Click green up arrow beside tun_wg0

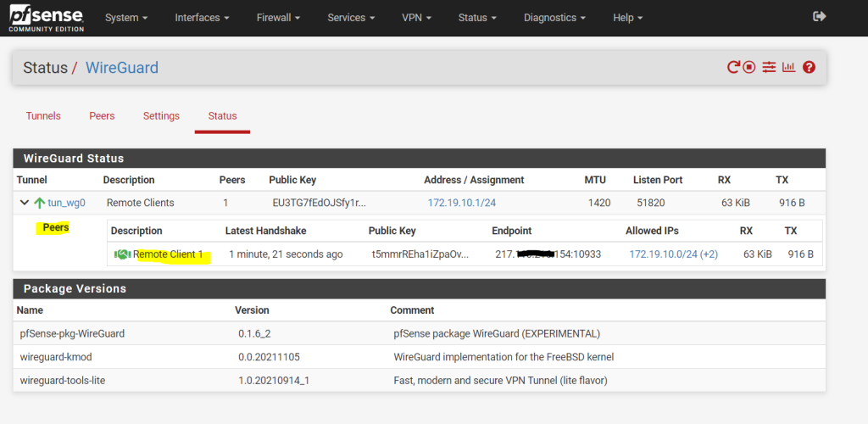point(39,204)
